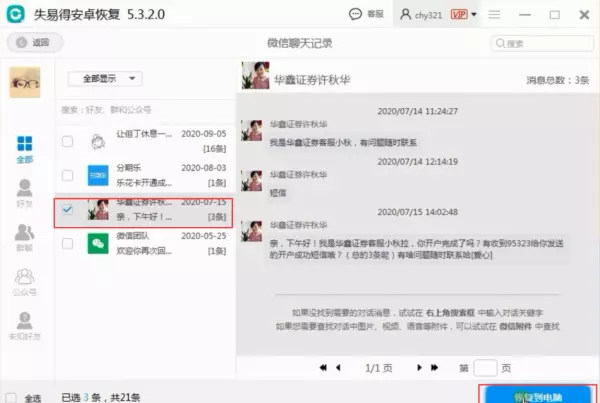Click the profile avatar with glasses
Viewport: 600px width, 403px height.
click(25, 82)
